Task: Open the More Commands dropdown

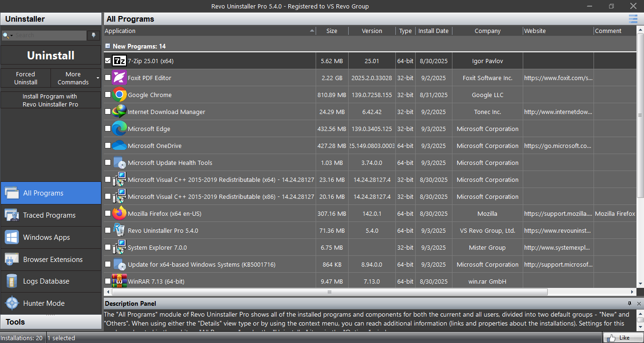Action: pyautogui.click(x=75, y=78)
